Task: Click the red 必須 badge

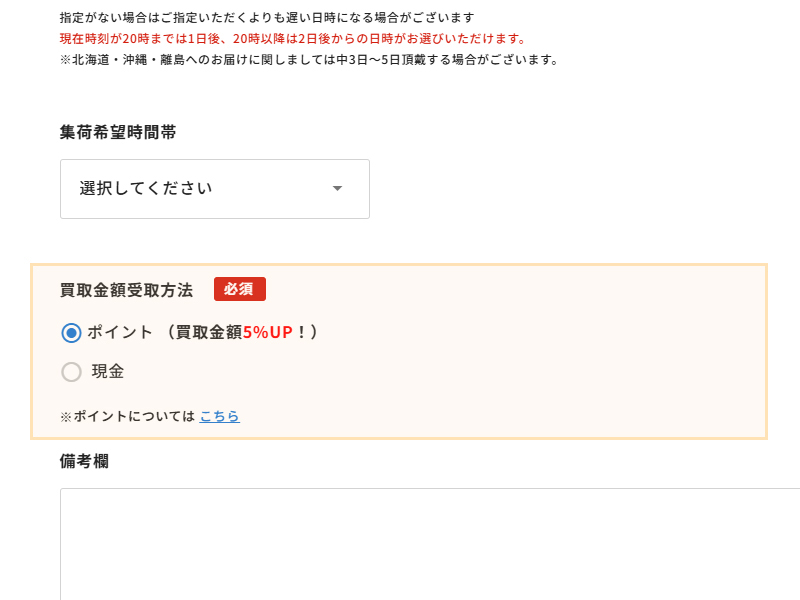Action: click(240, 290)
